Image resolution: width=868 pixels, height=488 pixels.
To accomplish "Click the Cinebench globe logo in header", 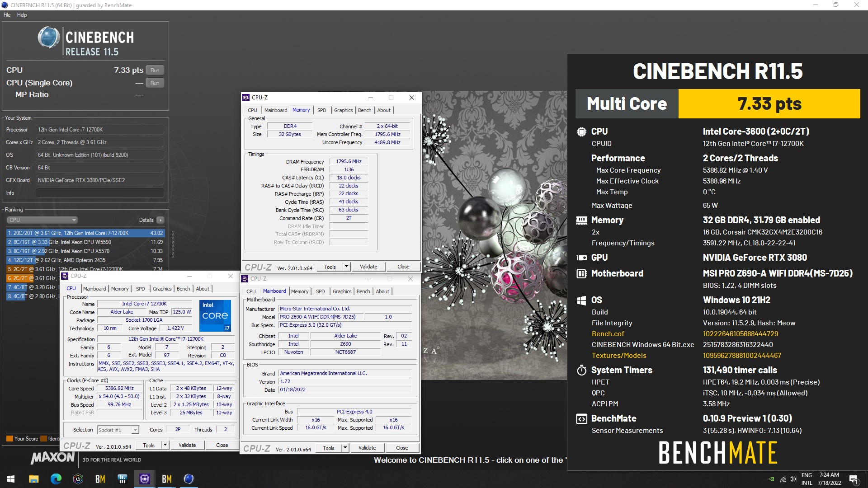I will click(48, 38).
